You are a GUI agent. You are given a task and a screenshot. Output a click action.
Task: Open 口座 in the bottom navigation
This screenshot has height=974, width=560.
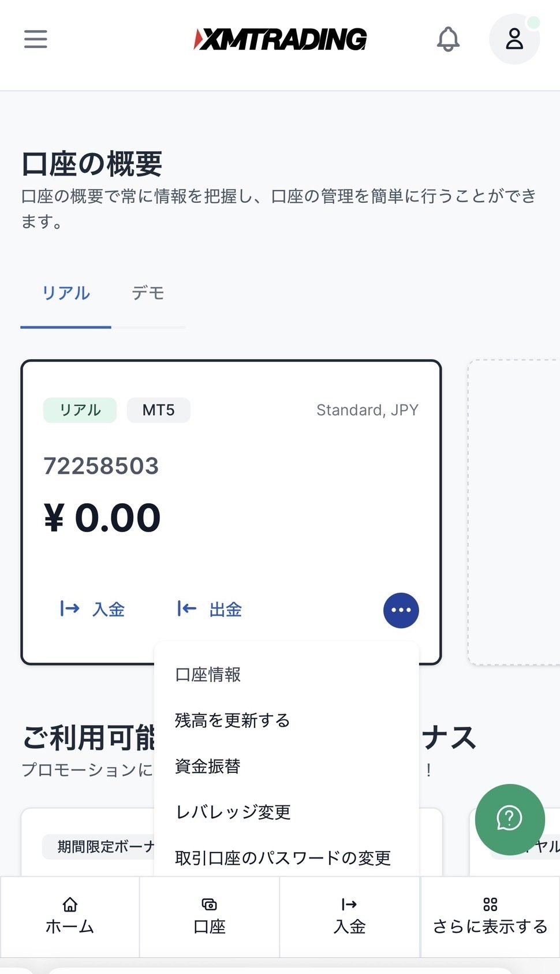coord(210,916)
